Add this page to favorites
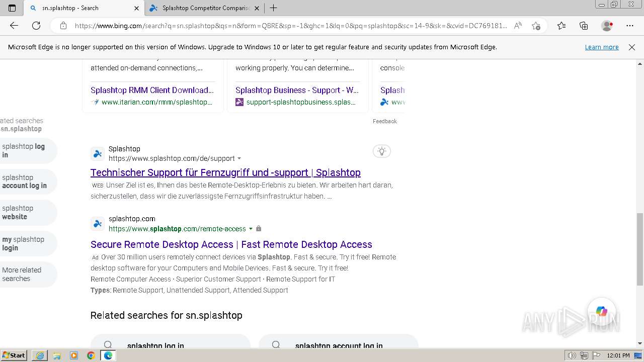This screenshot has width=644, height=362. pyautogui.click(x=536, y=26)
